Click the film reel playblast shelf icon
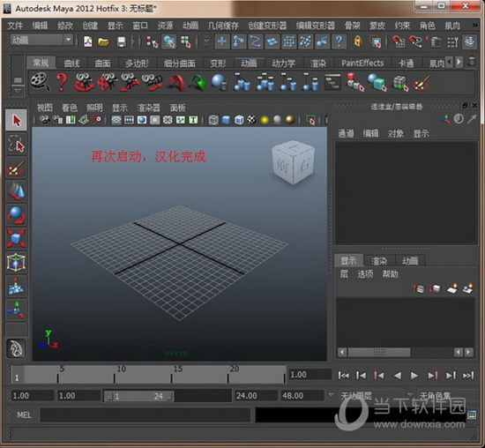Viewport: 485px width, 448px height. pyautogui.click(x=41, y=82)
